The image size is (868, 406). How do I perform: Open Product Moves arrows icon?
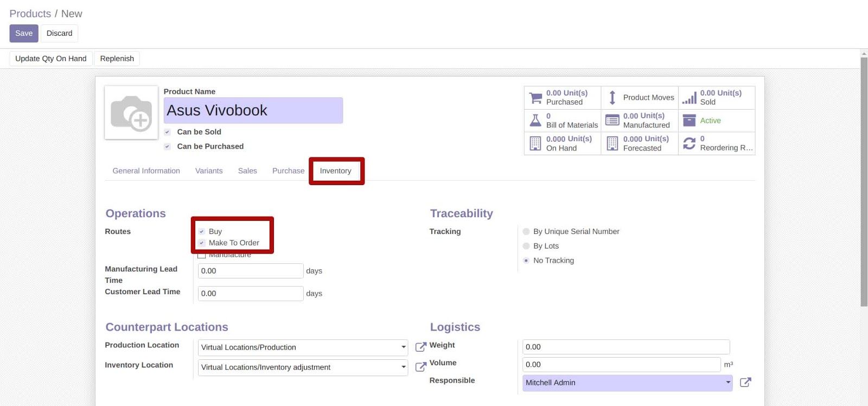pyautogui.click(x=612, y=98)
